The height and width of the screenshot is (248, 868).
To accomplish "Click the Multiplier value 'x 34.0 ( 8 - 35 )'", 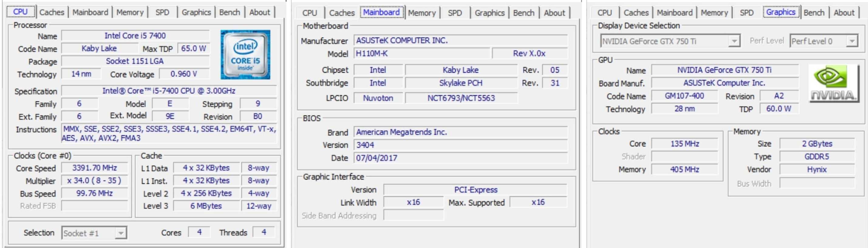I will (95, 181).
